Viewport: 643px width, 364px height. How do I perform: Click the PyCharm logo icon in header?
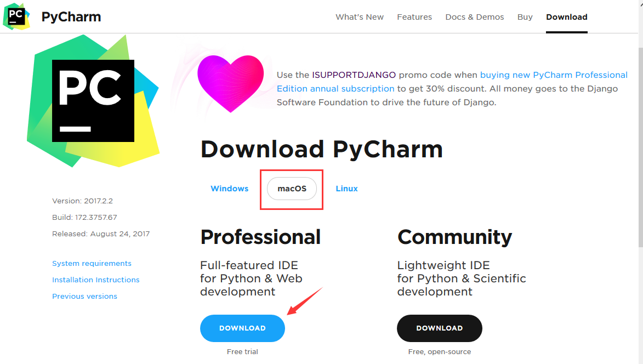[x=16, y=16]
